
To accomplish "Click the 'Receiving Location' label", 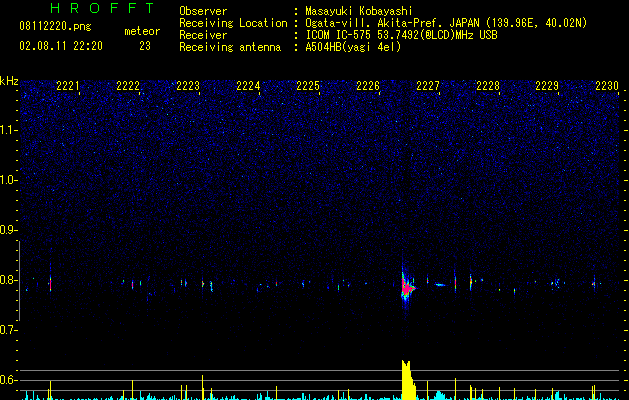I will (x=233, y=23).
